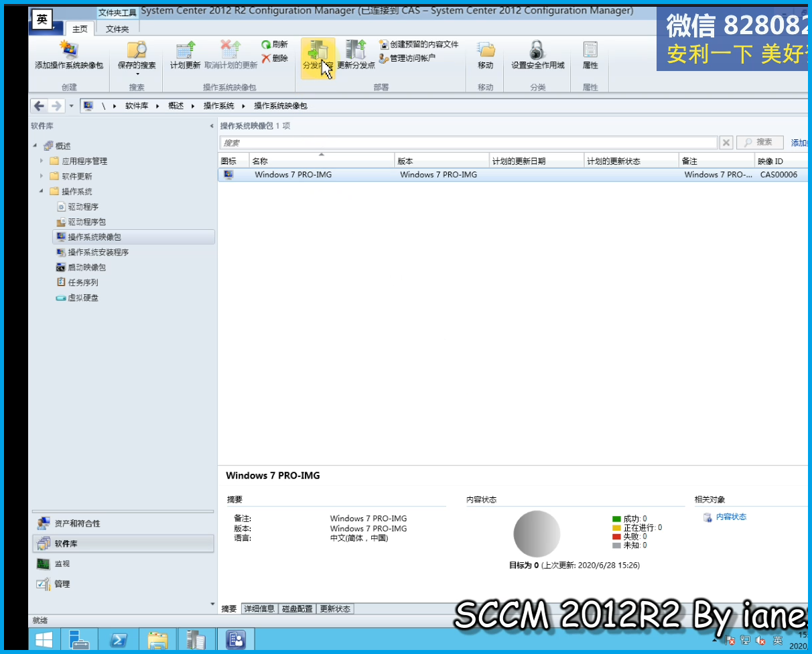Select Windows 7 PRO-IMG row name
The image size is (812, 654).
pyautogui.click(x=293, y=175)
